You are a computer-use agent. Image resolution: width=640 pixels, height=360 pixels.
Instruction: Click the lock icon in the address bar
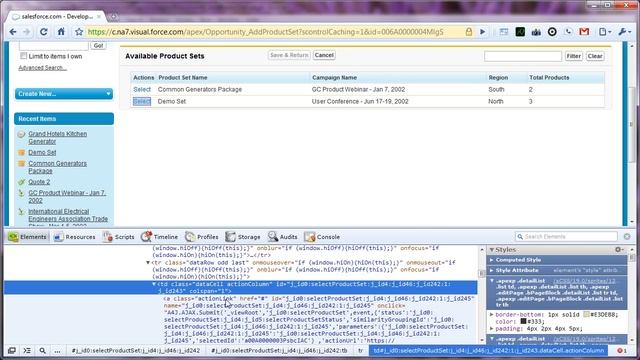(x=469, y=32)
